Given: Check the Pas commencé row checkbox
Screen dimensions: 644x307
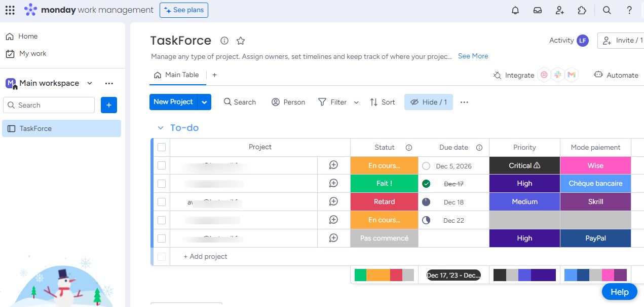Looking at the screenshot, I should 162,238.
